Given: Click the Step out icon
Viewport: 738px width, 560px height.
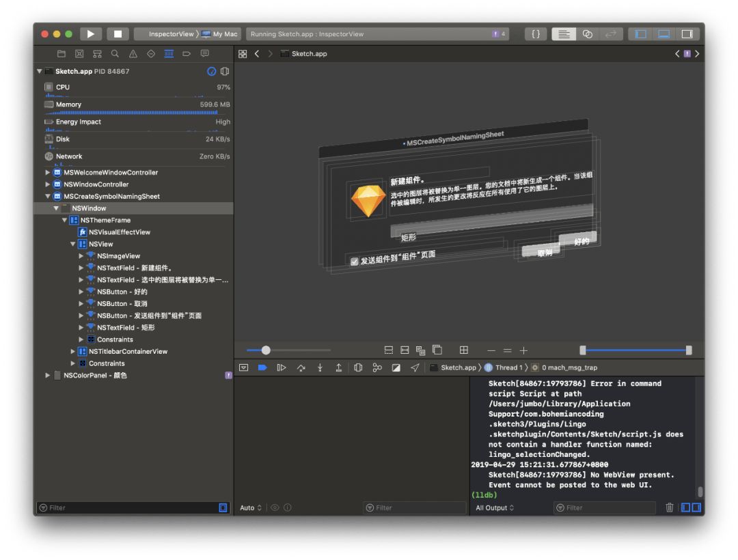Looking at the screenshot, I should coord(338,367).
